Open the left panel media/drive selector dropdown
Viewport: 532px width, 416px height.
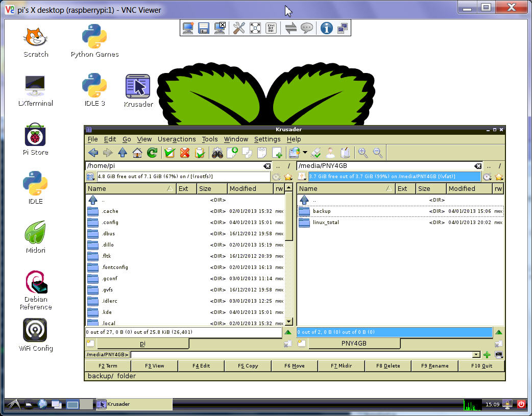point(90,177)
